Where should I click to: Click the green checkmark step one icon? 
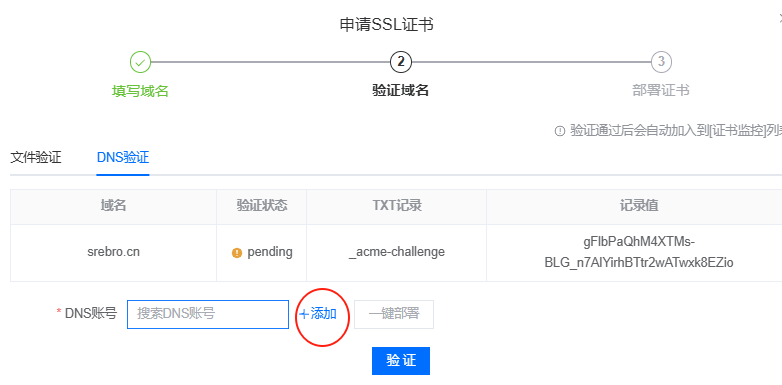click(140, 62)
